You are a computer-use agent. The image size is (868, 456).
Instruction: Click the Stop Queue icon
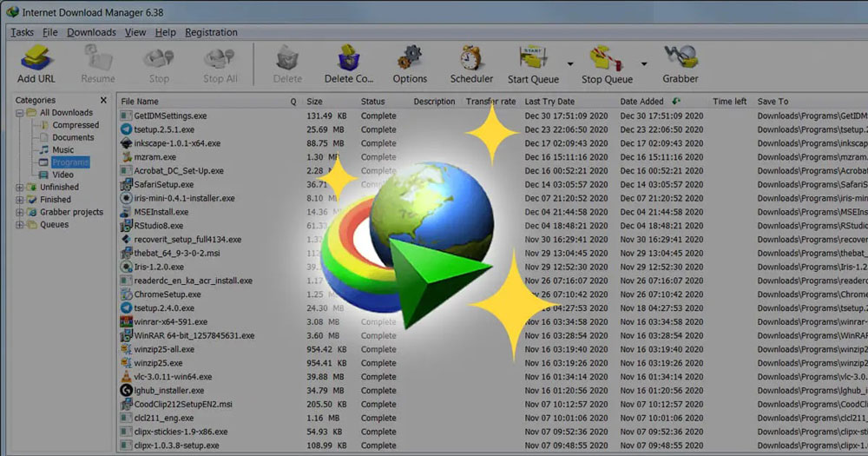tap(606, 58)
